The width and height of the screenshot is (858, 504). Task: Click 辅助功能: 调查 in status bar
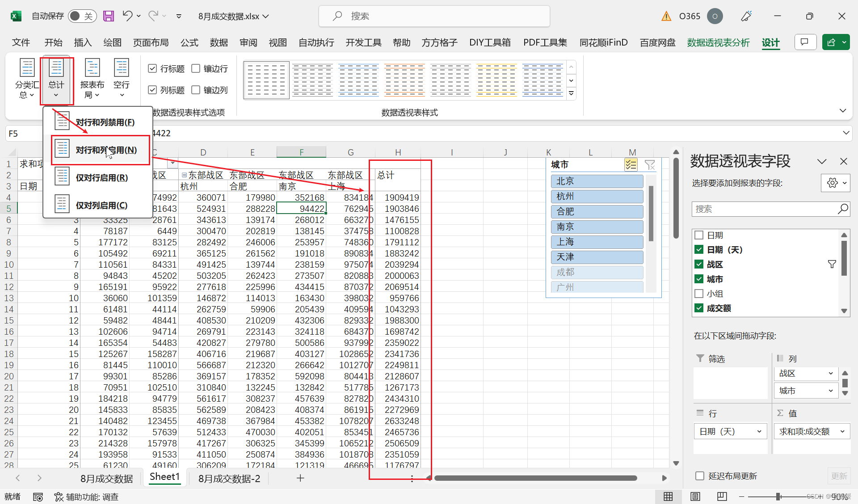coord(86,497)
